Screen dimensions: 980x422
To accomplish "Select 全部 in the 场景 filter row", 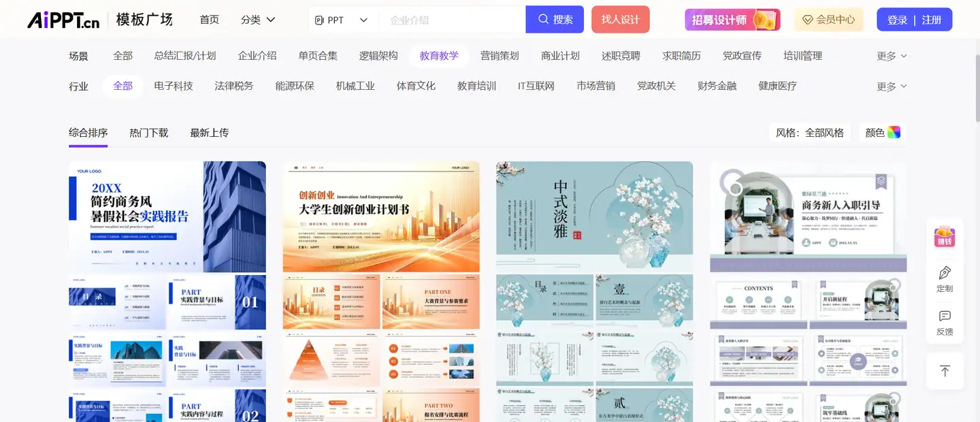I will click(x=123, y=56).
